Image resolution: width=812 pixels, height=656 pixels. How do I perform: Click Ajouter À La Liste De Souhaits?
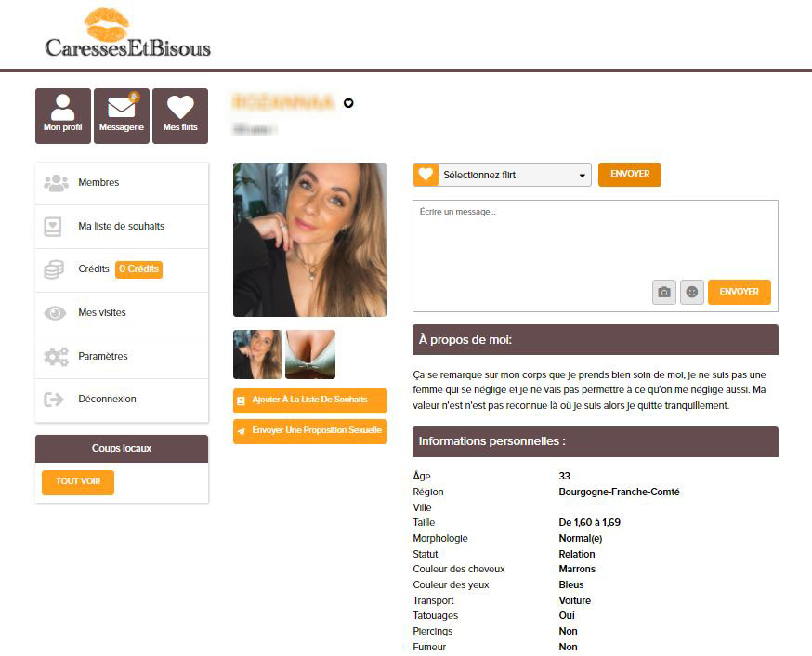pyautogui.click(x=310, y=400)
